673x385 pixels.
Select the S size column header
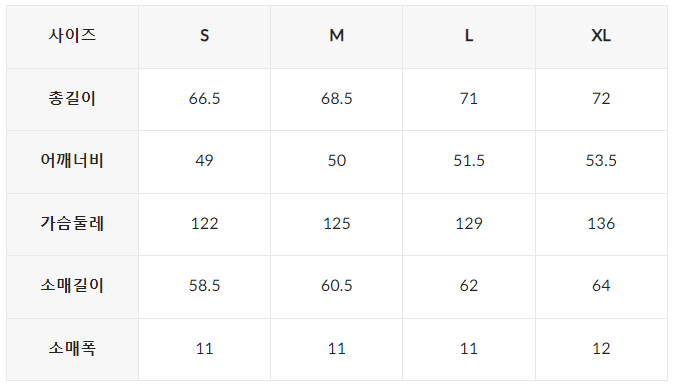click(x=204, y=36)
